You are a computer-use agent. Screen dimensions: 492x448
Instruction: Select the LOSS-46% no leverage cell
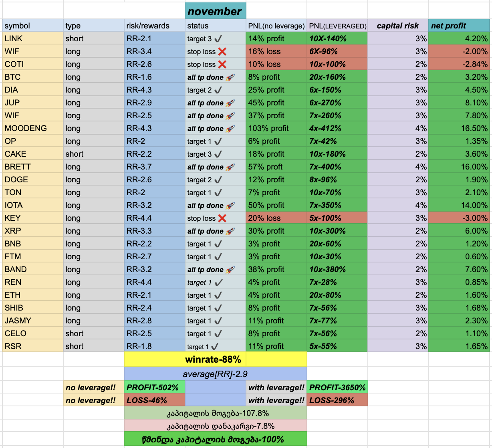click(x=155, y=400)
